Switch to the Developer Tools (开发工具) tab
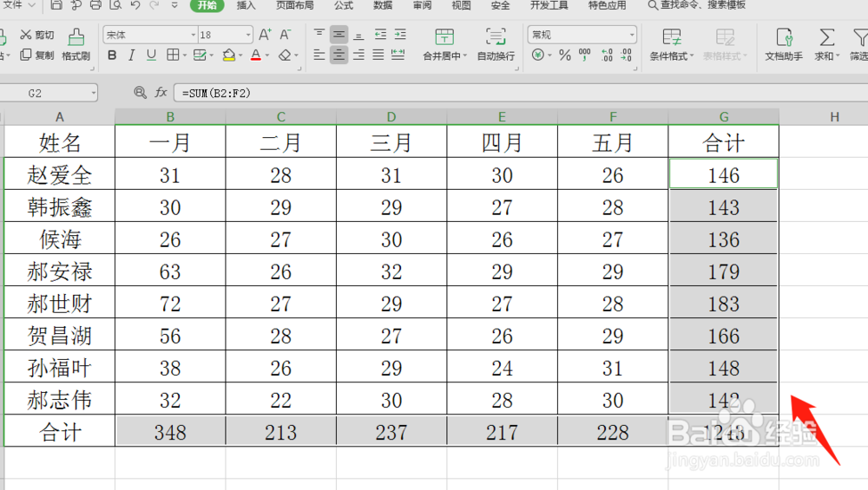868x490 pixels. [549, 5]
